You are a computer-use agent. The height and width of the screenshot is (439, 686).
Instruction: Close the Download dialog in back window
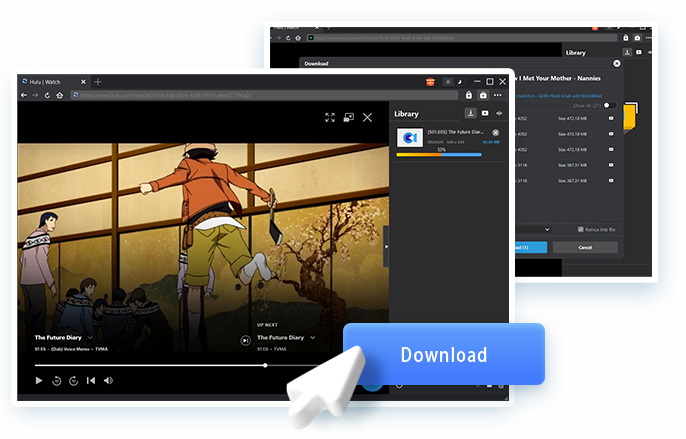(x=616, y=63)
